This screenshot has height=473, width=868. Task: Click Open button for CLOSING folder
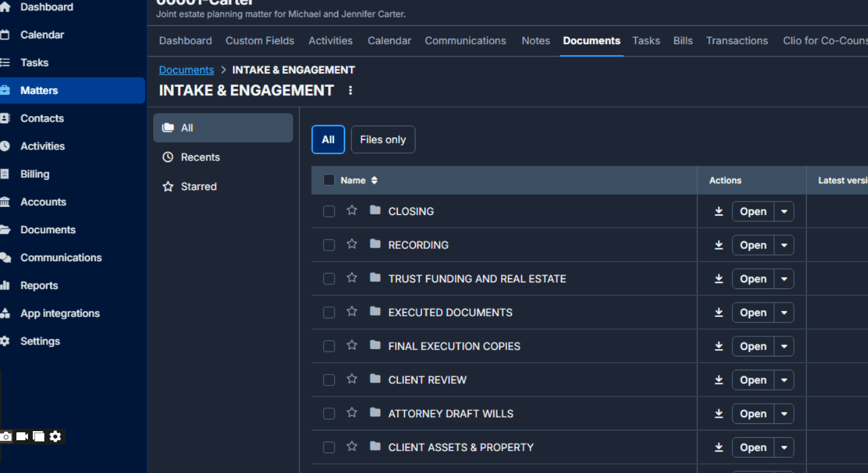(753, 211)
